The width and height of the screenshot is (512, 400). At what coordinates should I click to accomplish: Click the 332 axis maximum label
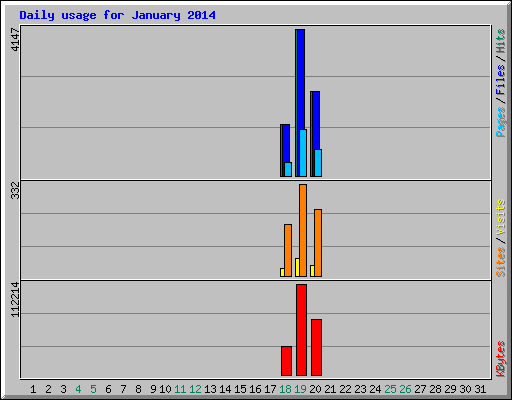click(16, 190)
